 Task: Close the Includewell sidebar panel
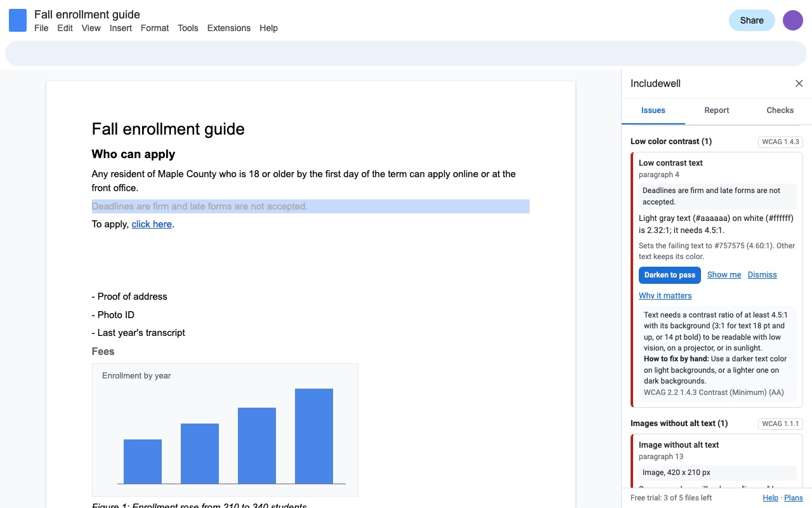(799, 84)
